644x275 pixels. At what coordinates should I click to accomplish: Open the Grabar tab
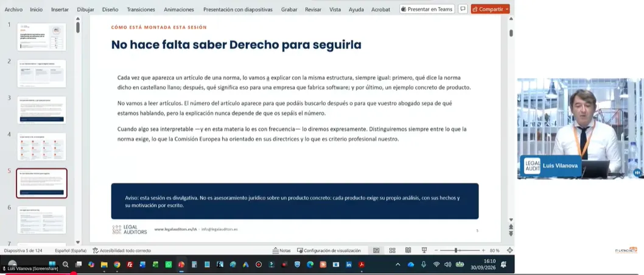click(x=289, y=10)
